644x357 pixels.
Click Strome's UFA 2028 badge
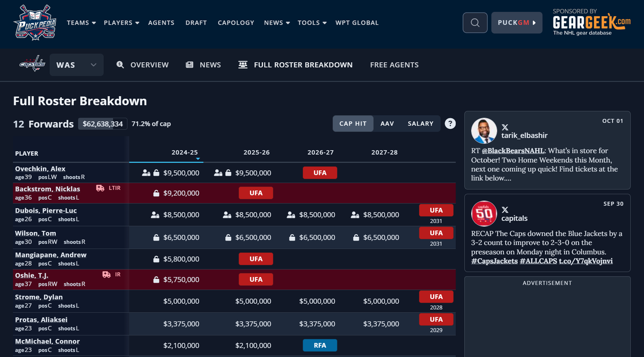point(436,297)
